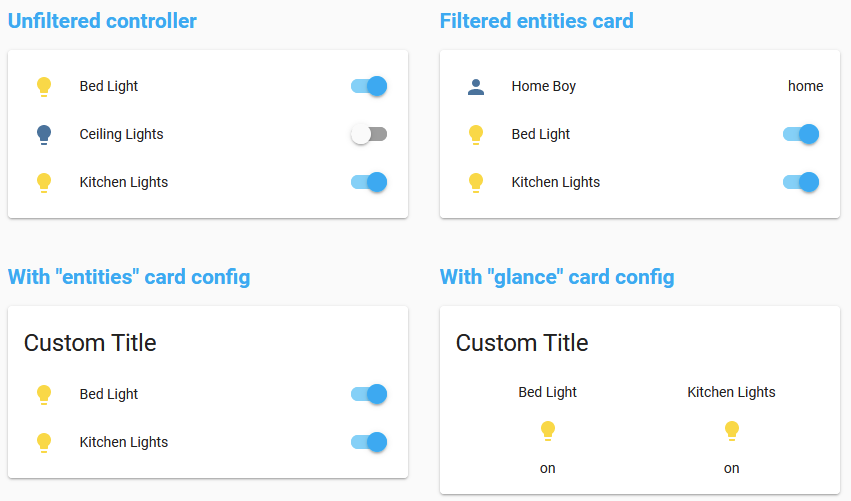
Task: Click Bed Light bulb in entities config card
Action: 44,394
